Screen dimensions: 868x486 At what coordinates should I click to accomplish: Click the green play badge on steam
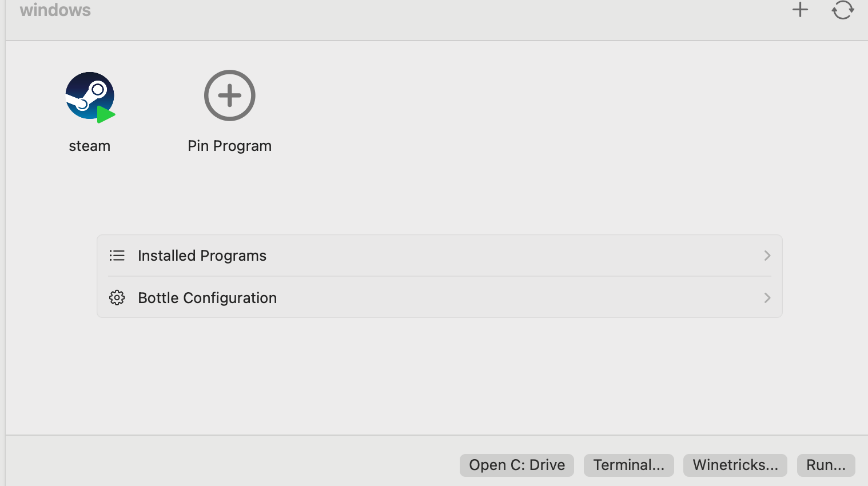click(x=106, y=115)
